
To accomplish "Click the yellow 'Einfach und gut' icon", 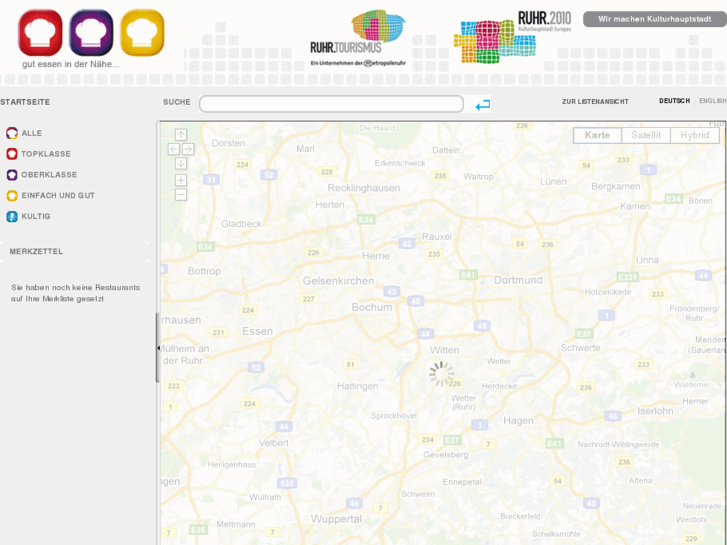I will 12,195.
